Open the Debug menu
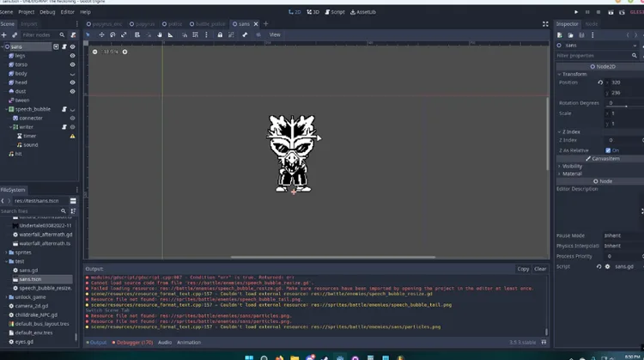Viewport: 644px width, 360px height. click(47, 12)
